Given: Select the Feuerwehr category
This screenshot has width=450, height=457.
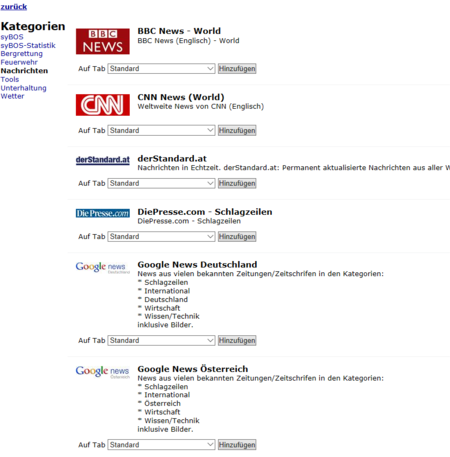Looking at the screenshot, I should [19, 62].
